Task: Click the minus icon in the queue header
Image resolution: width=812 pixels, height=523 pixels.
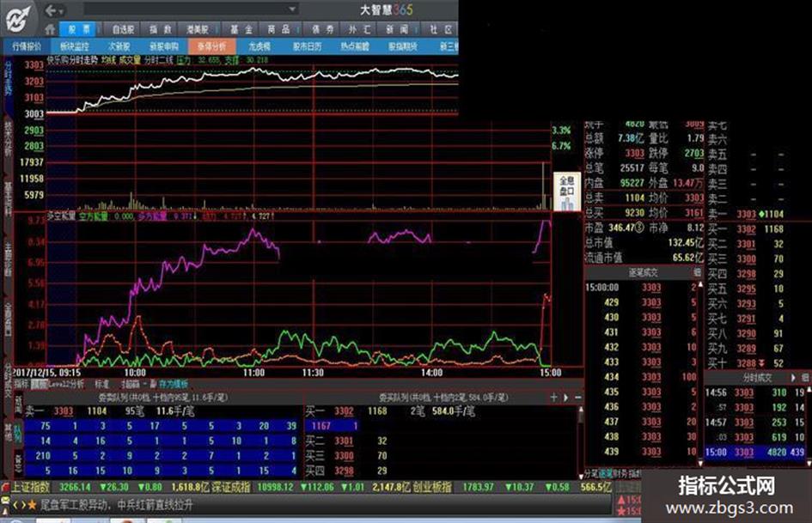Action: point(577,398)
